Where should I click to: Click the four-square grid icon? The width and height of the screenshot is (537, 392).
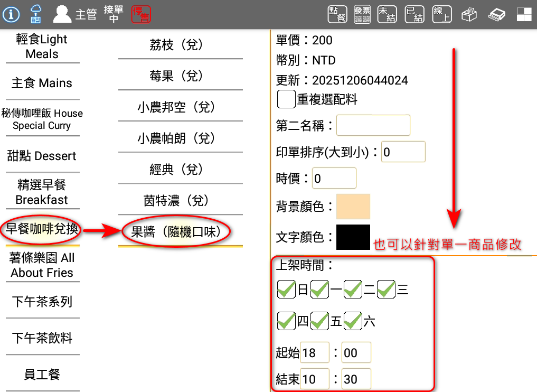(x=524, y=14)
